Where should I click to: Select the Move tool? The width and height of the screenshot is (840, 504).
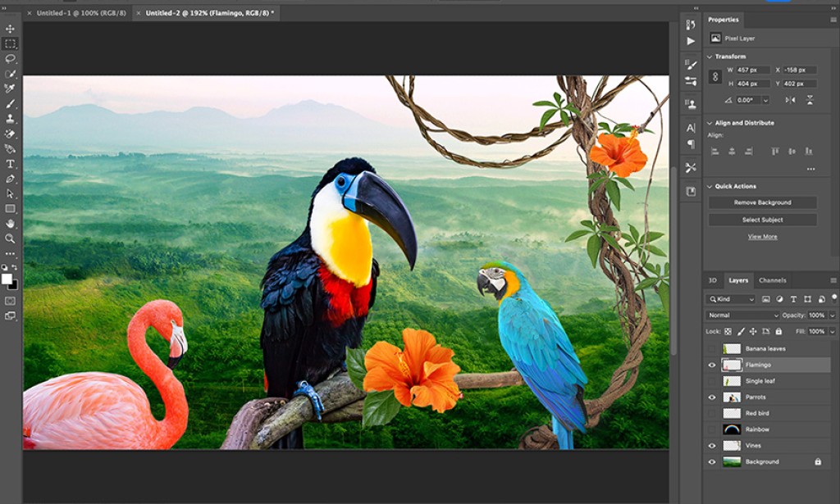point(11,28)
